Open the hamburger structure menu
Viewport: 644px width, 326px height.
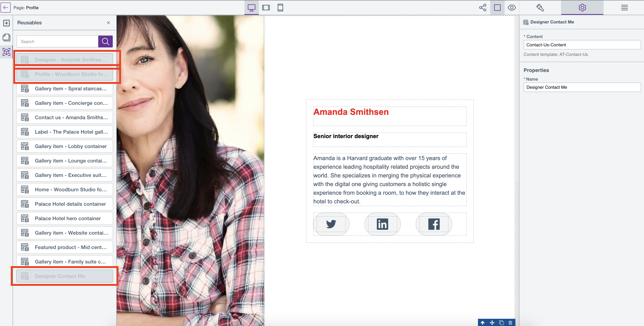tap(624, 8)
